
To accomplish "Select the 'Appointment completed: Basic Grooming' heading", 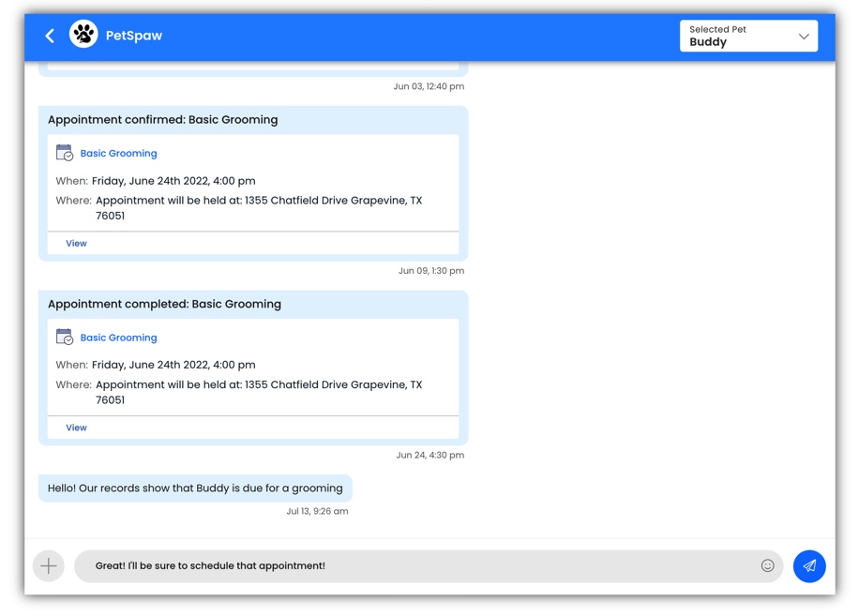I will 164,305.
